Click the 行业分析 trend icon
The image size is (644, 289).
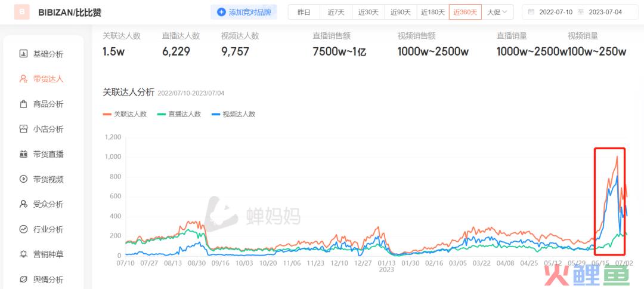(x=24, y=229)
